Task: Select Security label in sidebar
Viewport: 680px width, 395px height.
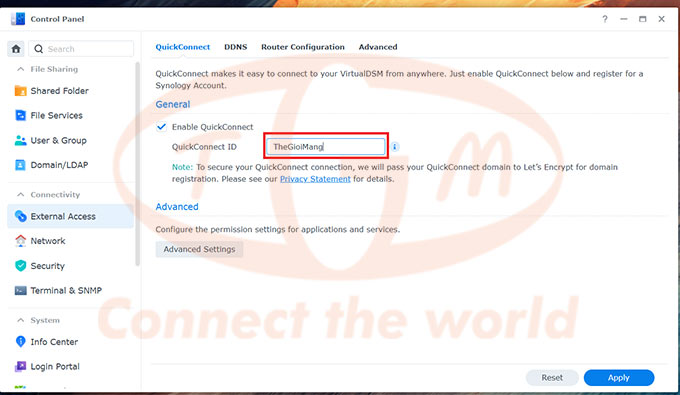Action: click(x=47, y=266)
